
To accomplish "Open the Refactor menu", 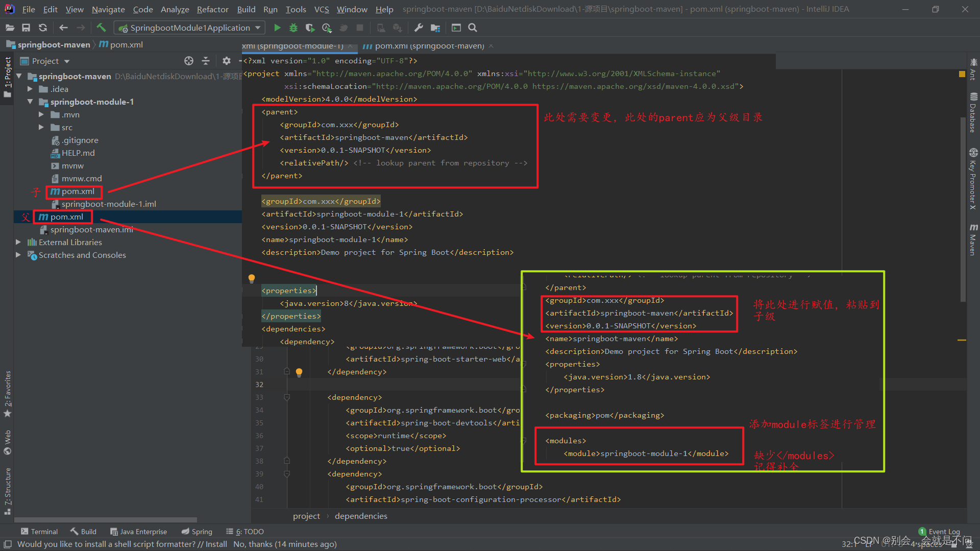I will tap(212, 9).
